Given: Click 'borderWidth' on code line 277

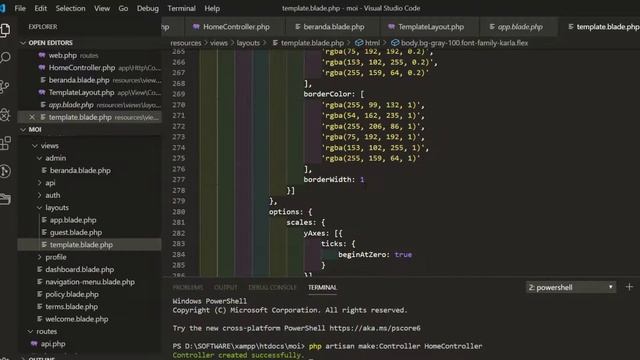Looking at the screenshot, I should click(x=327, y=180).
